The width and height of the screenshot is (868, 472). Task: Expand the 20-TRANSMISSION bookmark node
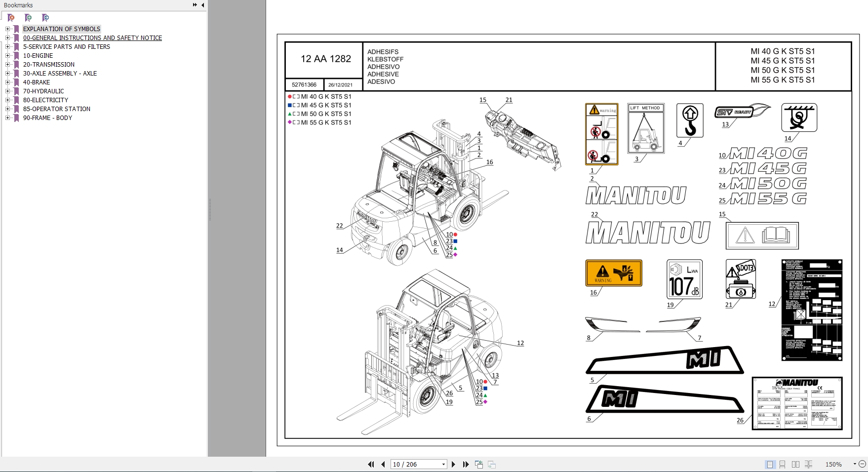click(7, 65)
